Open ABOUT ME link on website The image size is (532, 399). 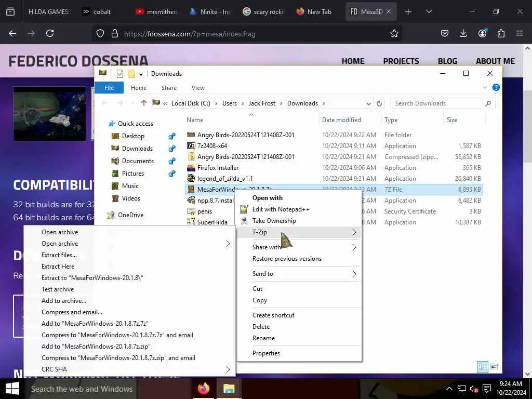pyautogui.click(x=495, y=61)
